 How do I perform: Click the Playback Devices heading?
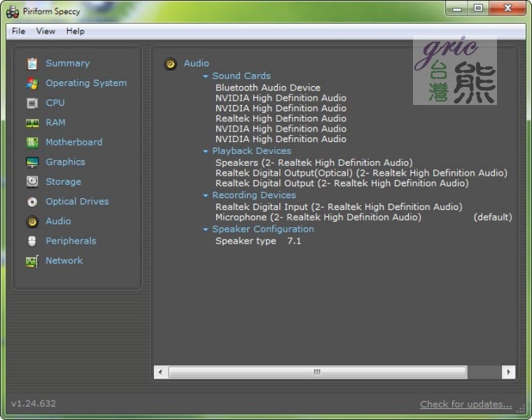click(x=251, y=151)
